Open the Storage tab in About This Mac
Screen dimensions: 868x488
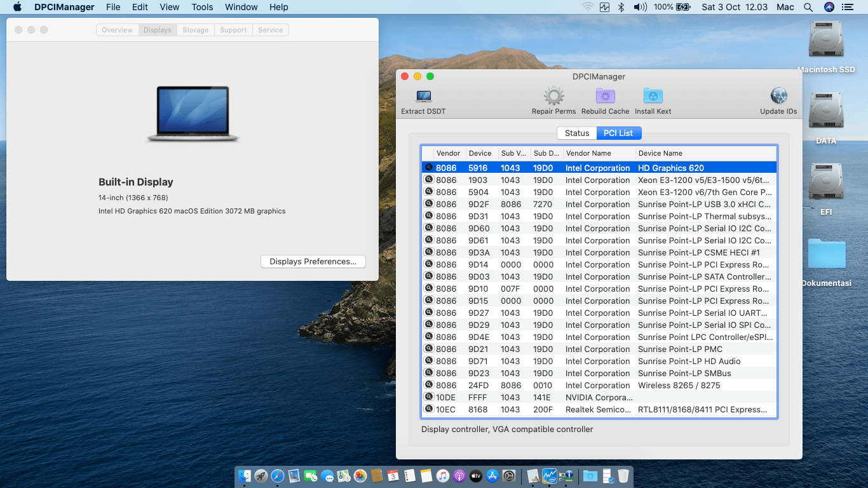tap(195, 30)
